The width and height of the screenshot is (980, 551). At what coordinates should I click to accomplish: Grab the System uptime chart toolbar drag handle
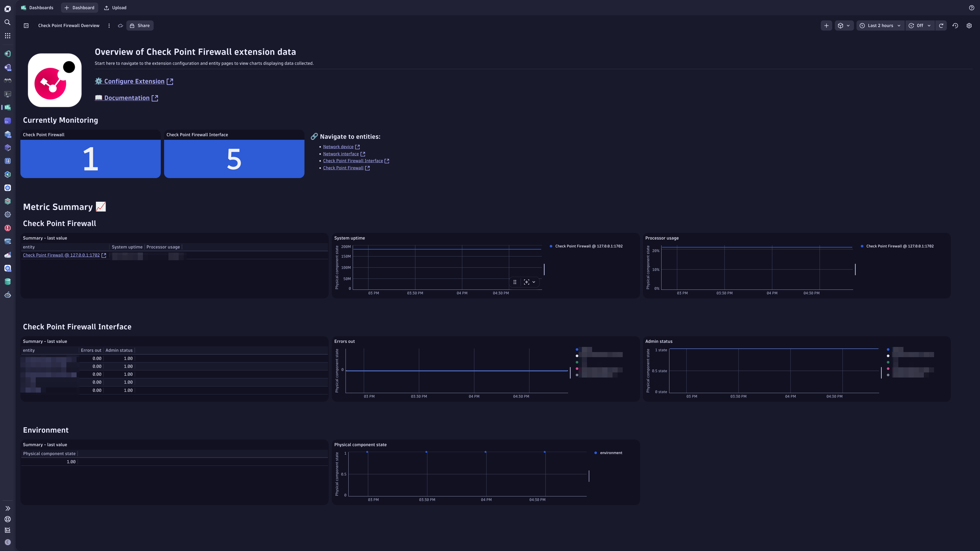coord(515,282)
